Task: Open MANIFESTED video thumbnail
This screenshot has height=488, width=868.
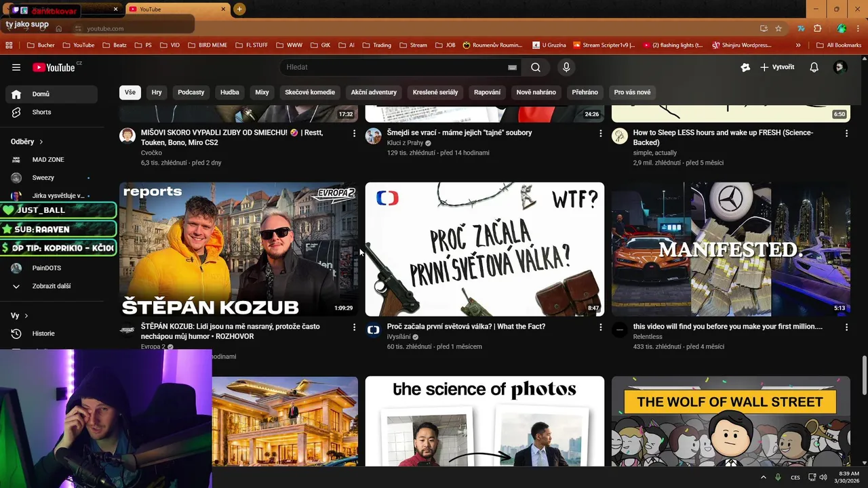Action: tap(731, 249)
